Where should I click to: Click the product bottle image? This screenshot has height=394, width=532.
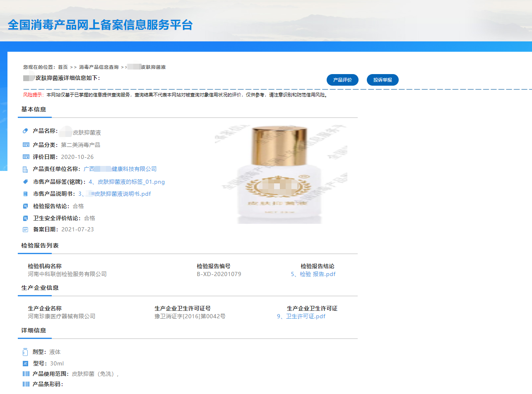pos(281,175)
